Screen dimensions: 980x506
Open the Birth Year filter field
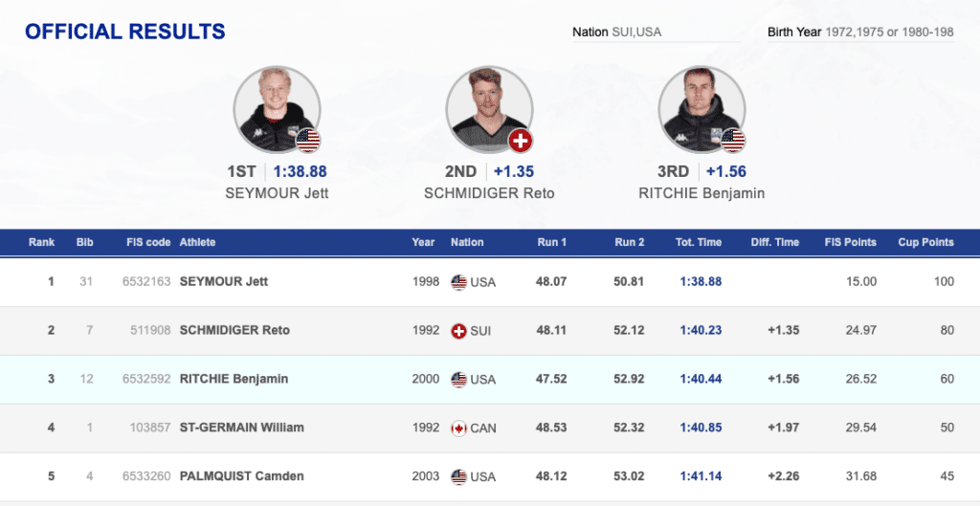coord(860,33)
